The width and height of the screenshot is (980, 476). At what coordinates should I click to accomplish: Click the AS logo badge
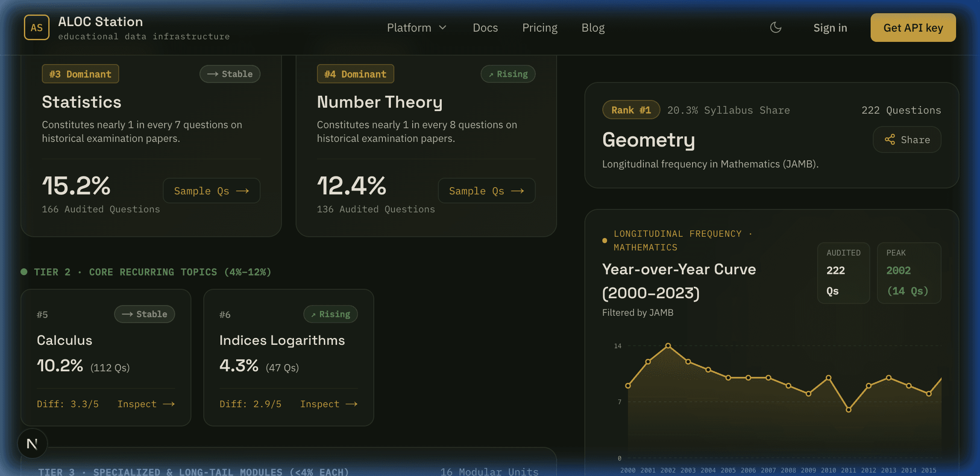tap(37, 27)
